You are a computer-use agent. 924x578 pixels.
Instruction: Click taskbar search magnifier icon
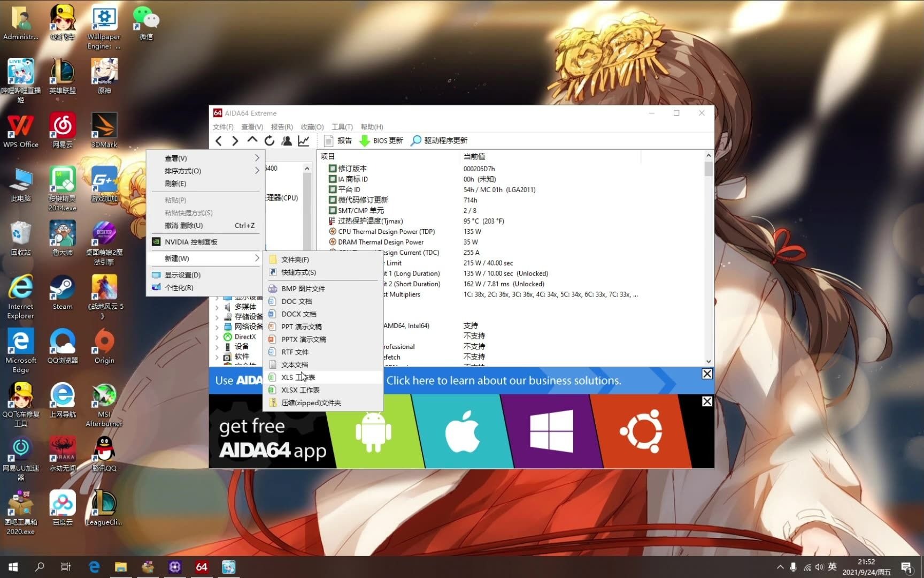coord(40,567)
